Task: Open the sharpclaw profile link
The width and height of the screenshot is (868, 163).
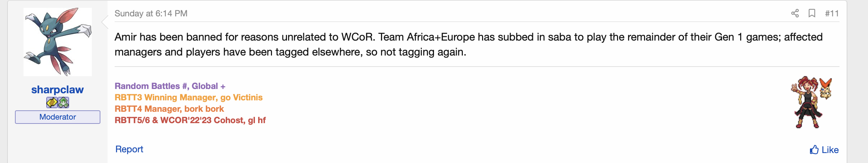Action: coord(57,90)
